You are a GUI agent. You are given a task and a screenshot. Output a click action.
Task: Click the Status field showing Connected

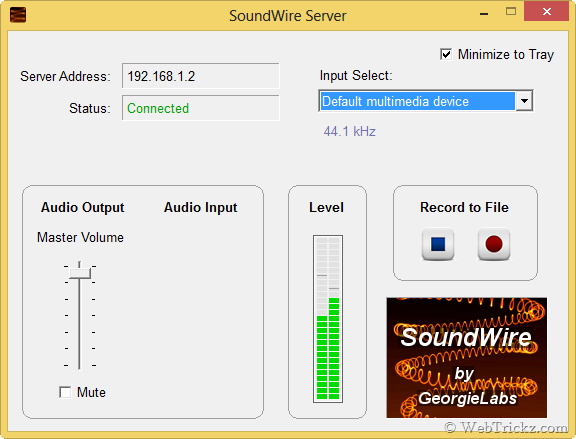tap(201, 108)
